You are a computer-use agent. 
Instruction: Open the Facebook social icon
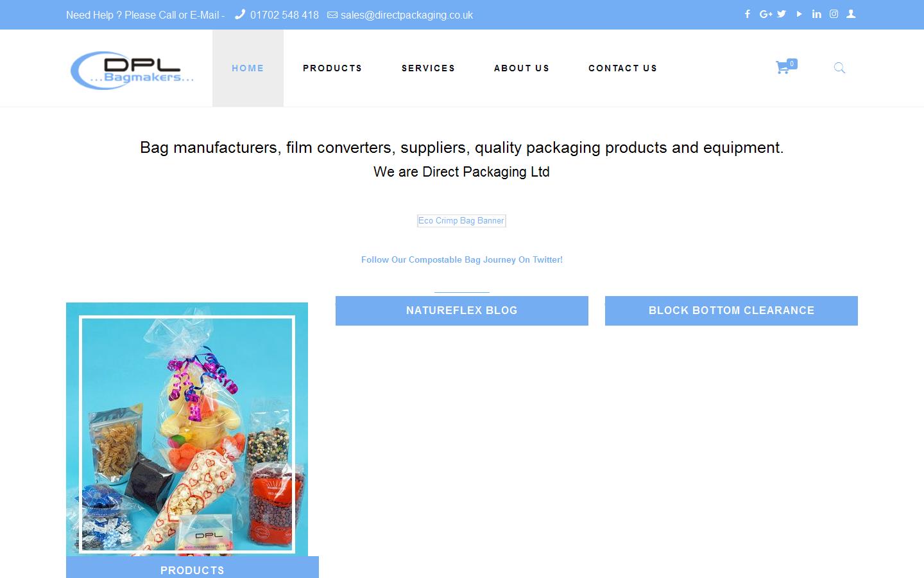pos(748,14)
